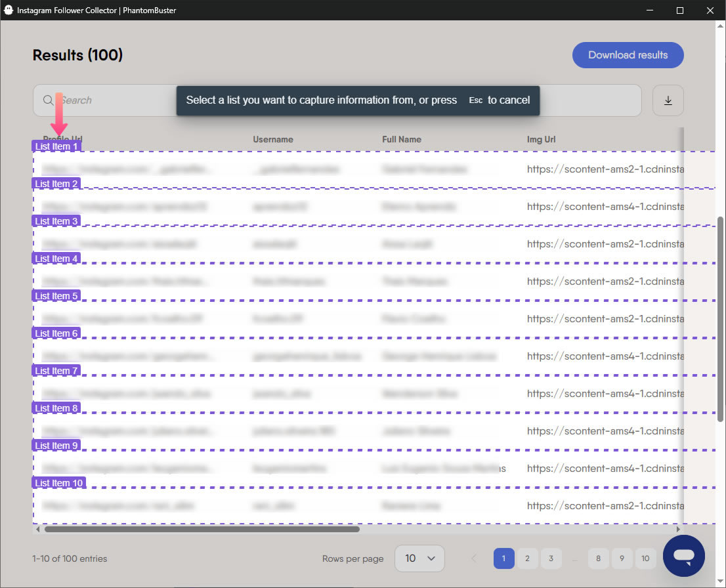
Task: Click the window vertical scrollbar thumb
Action: (721, 319)
